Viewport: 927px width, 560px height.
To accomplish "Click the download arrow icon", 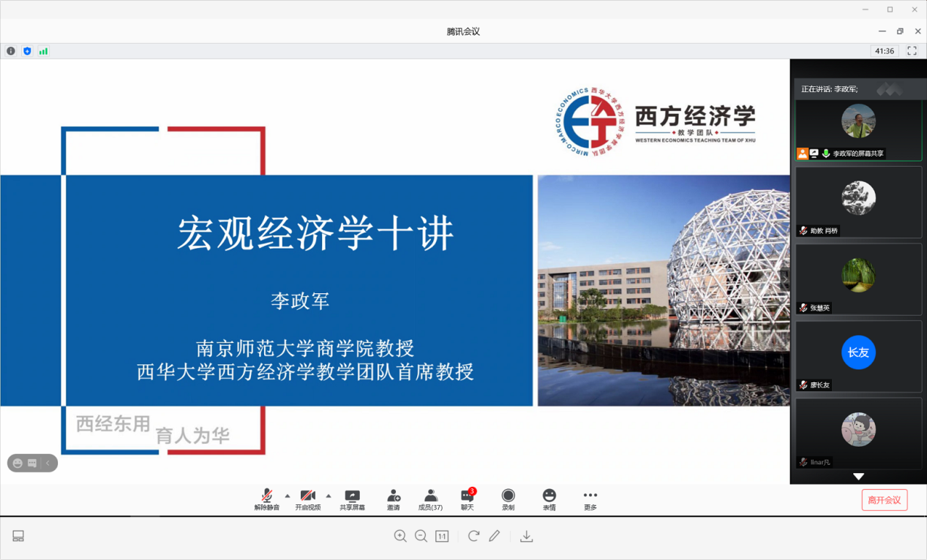I will 526,536.
